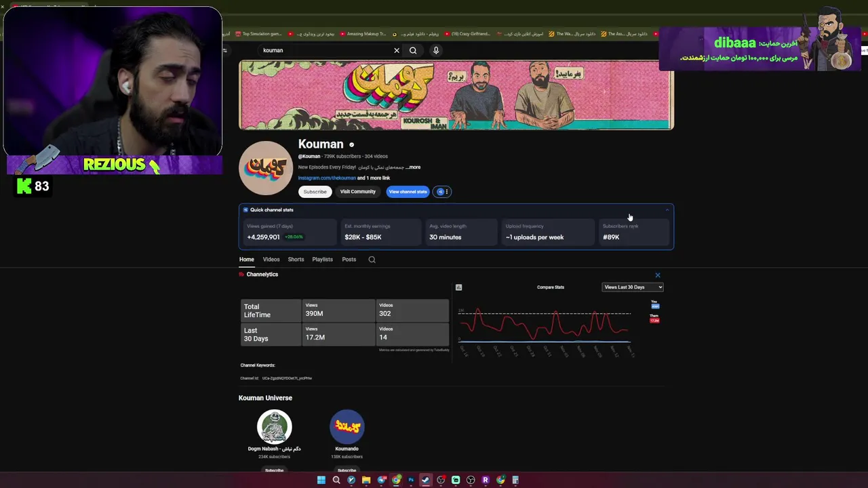This screenshot has width=868, height=488.
Task: Expand channel description with ...more
Action: point(413,167)
